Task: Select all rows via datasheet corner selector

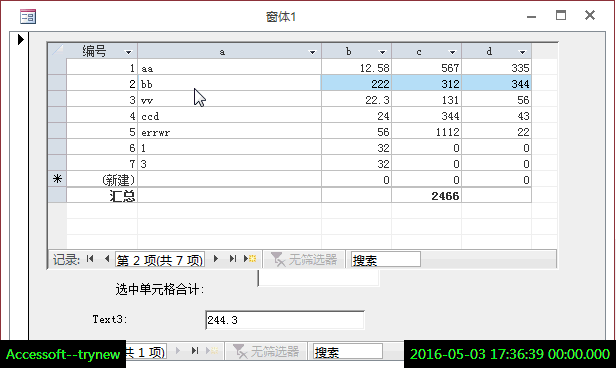Action: (57, 51)
